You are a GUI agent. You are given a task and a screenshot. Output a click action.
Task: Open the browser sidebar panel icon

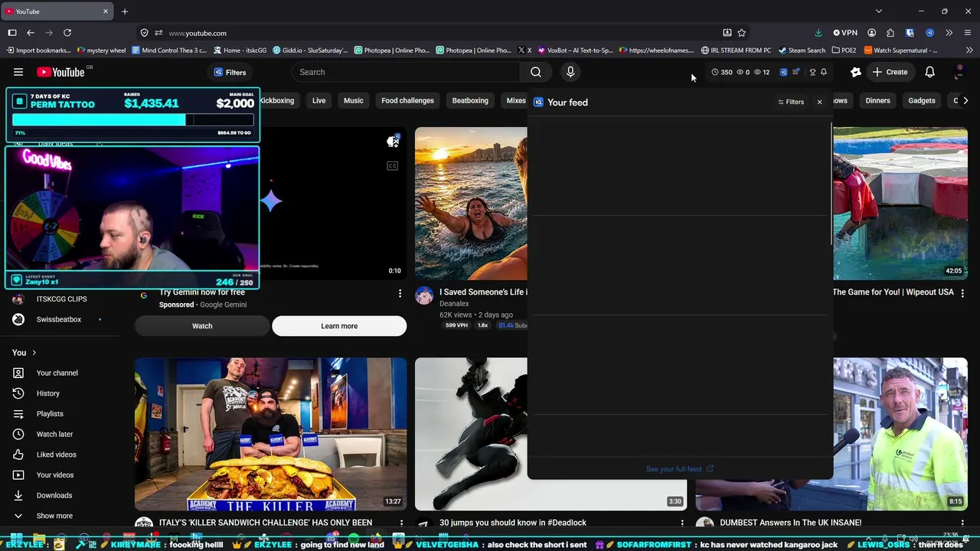(12, 33)
